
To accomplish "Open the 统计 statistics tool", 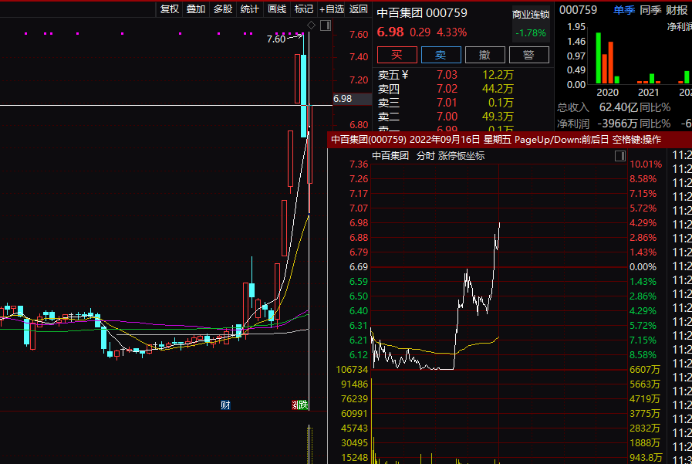I will point(250,9).
